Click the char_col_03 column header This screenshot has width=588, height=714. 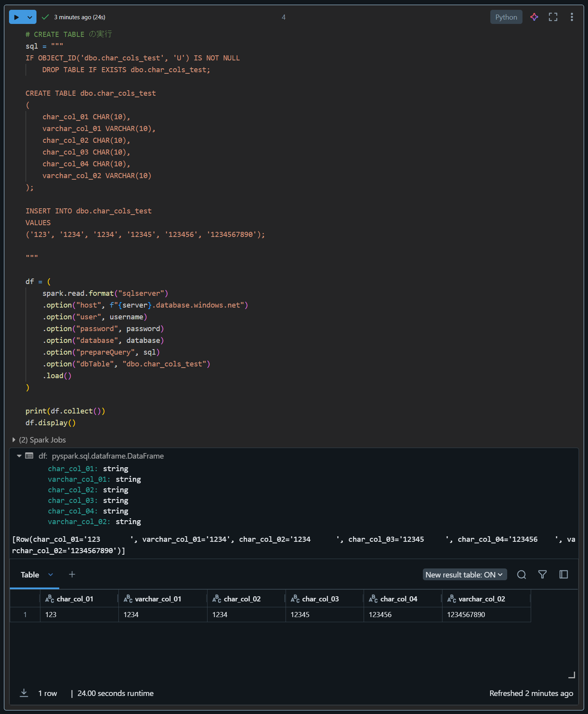click(x=325, y=599)
